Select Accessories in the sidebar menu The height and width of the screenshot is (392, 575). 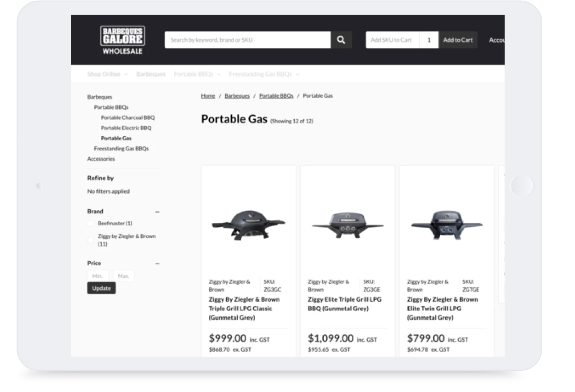[101, 158]
